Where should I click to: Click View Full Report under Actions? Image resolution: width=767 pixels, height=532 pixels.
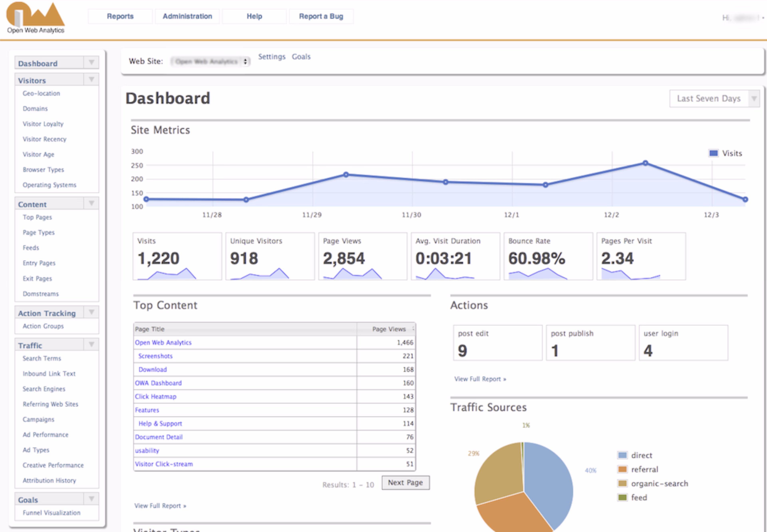click(x=480, y=379)
